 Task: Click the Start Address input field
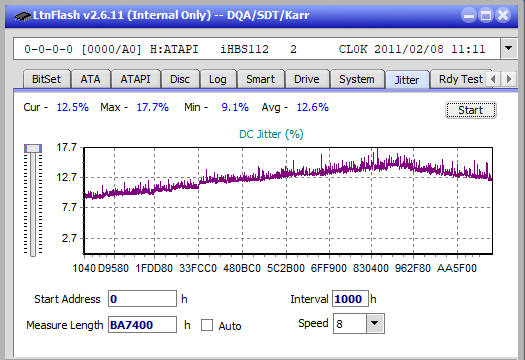click(x=142, y=299)
